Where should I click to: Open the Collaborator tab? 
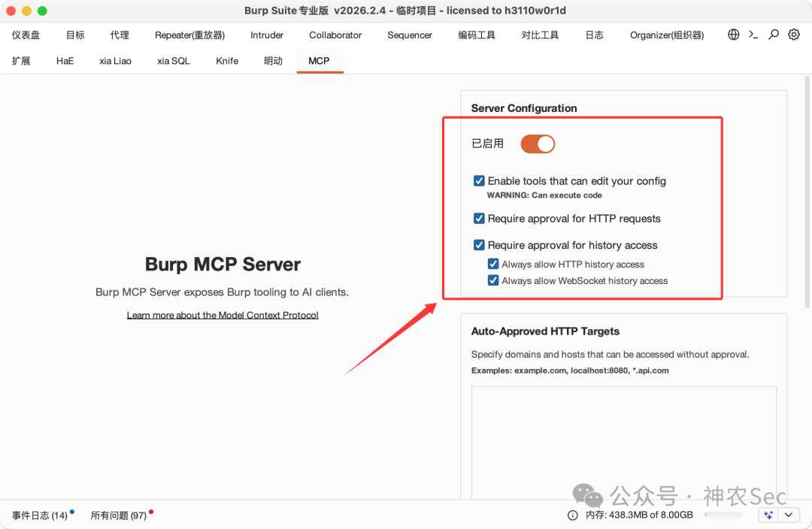(x=335, y=35)
